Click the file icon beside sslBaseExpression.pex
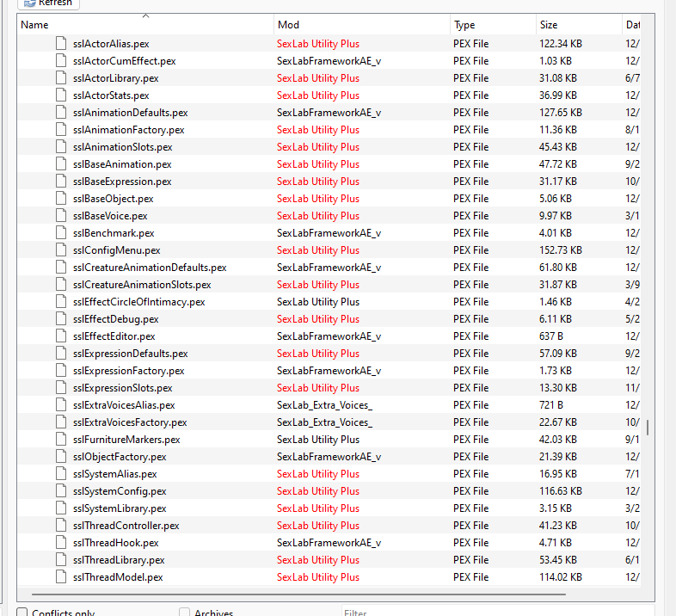Viewport: 676px width, 616px height. 61,182
